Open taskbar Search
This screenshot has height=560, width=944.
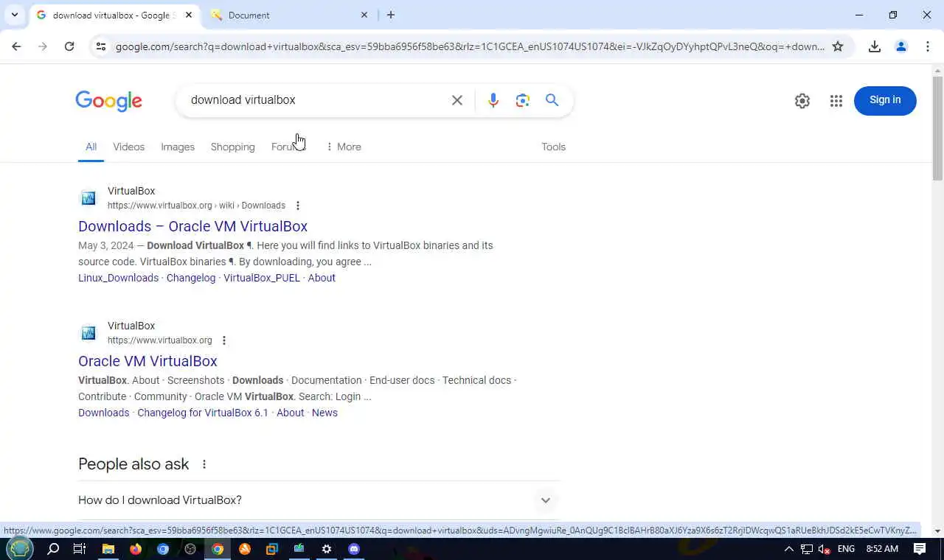coord(53,549)
